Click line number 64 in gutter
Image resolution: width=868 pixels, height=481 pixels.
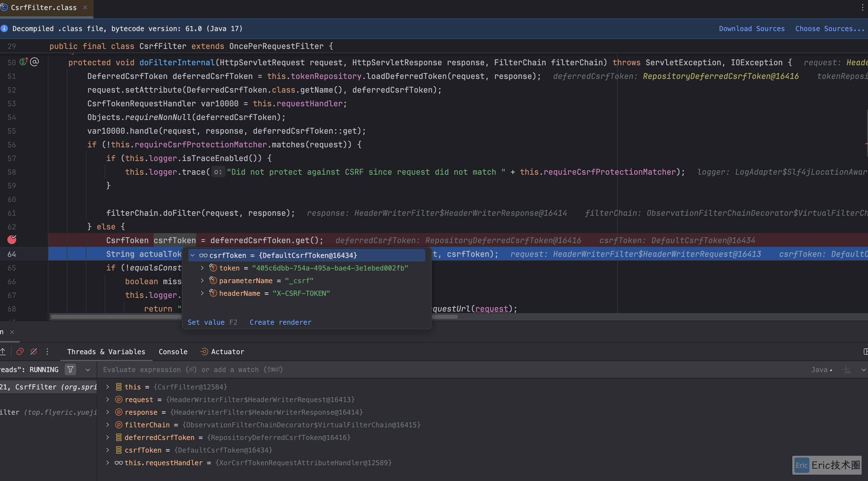[12, 254]
